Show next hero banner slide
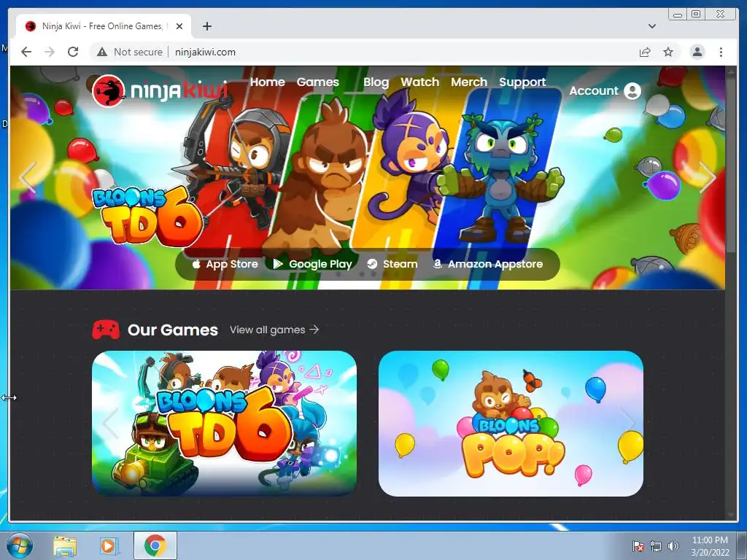Viewport: 747px width, 560px height. click(708, 177)
